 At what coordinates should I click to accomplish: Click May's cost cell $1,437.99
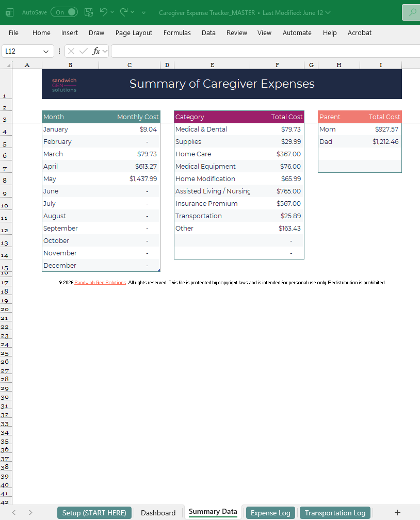[x=130, y=178]
